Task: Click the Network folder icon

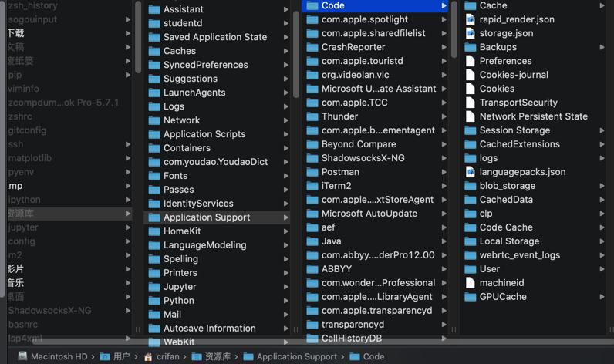Action: click(154, 120)
